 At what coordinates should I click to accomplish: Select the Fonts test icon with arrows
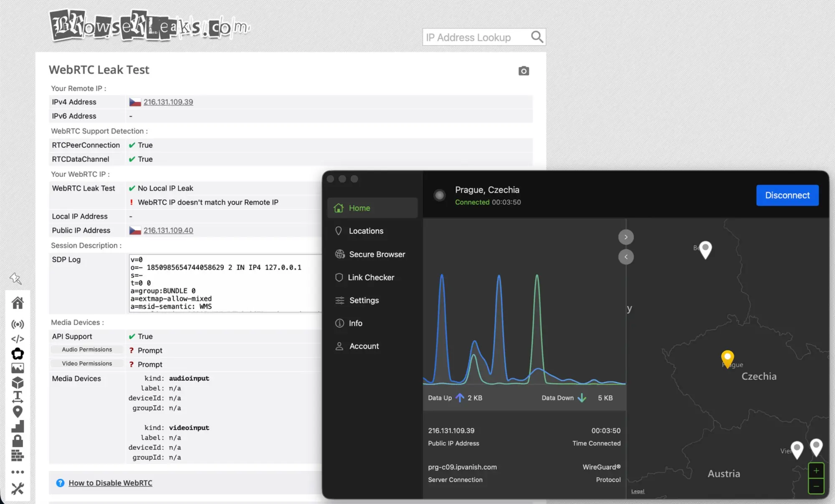[18, 397]
